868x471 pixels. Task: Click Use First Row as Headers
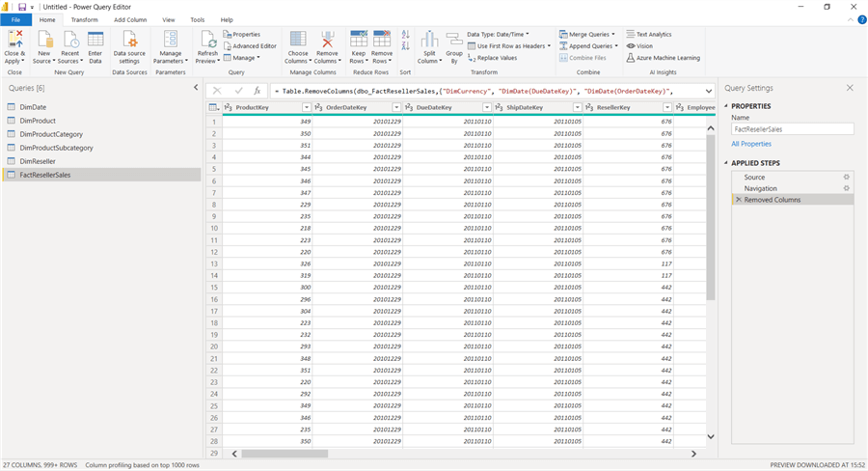509,46
